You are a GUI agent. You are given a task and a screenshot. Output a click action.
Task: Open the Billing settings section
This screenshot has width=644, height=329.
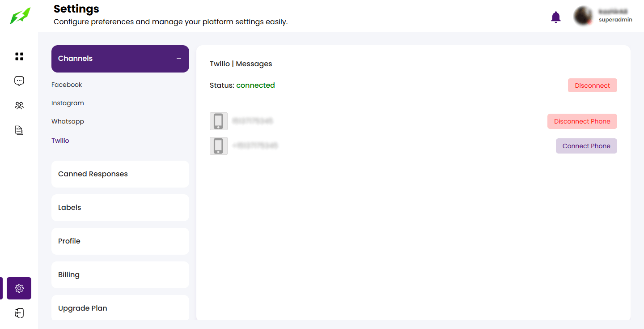click(120, 275)
